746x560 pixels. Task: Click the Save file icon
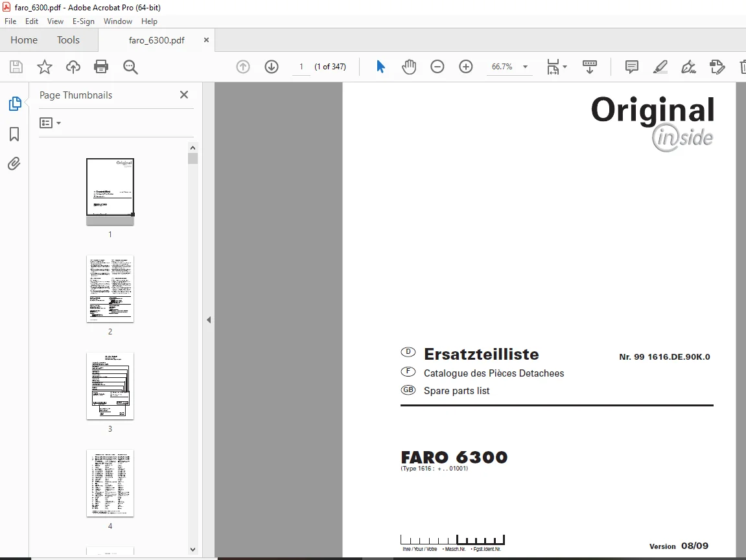(16, 67)
